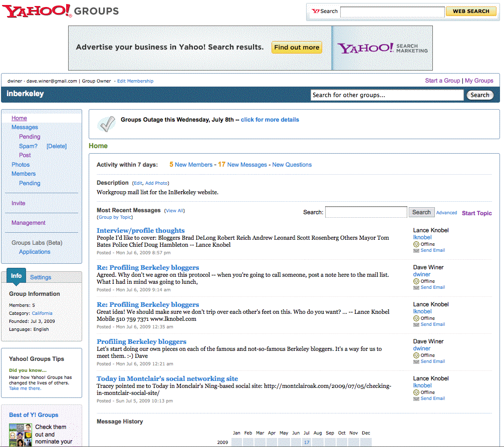Image resolution: width=504 pixels, height=447 pixels.
Task: Click envelope icon next to first Send Email
Action: [416, 251]
